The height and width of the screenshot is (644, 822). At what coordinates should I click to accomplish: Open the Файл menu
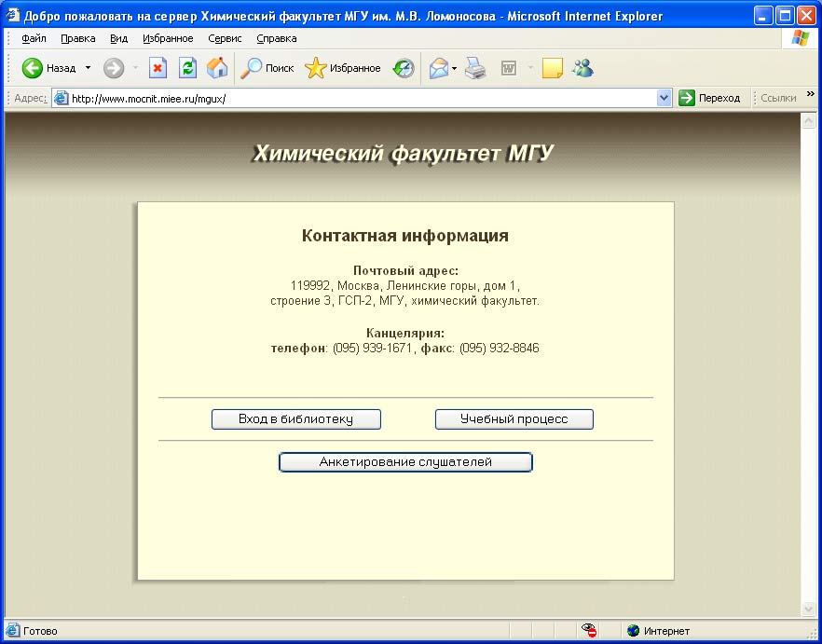coord(34,38)
